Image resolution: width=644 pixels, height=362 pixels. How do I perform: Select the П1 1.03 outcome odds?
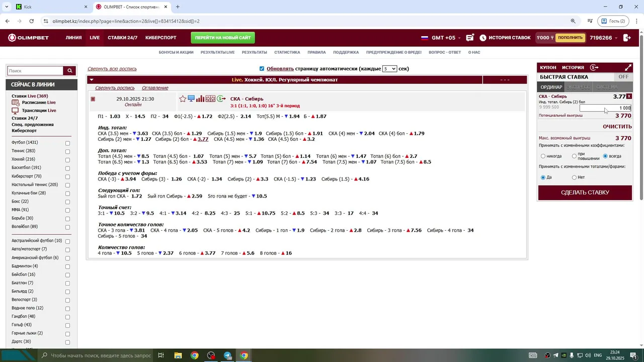click(x=115, y=116)
